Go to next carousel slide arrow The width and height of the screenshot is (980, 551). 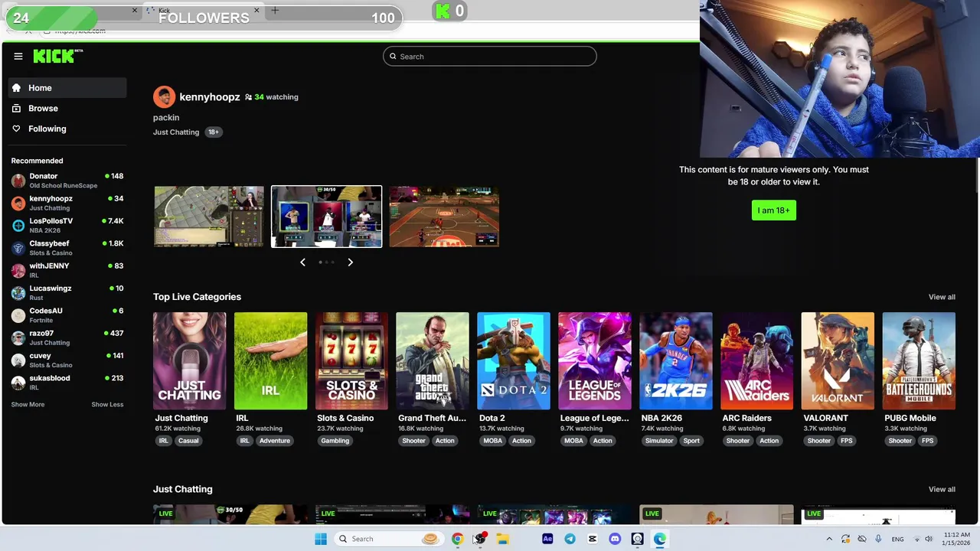click(x=350, y=262)
